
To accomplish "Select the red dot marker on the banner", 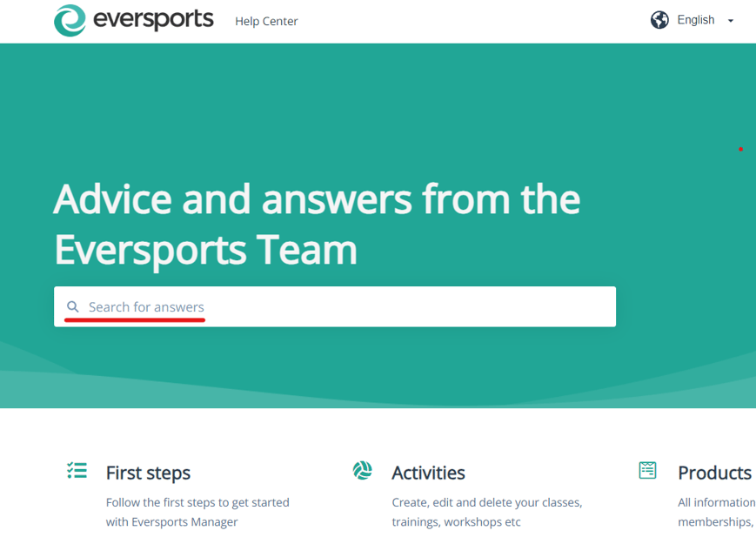I will (740, 148).
